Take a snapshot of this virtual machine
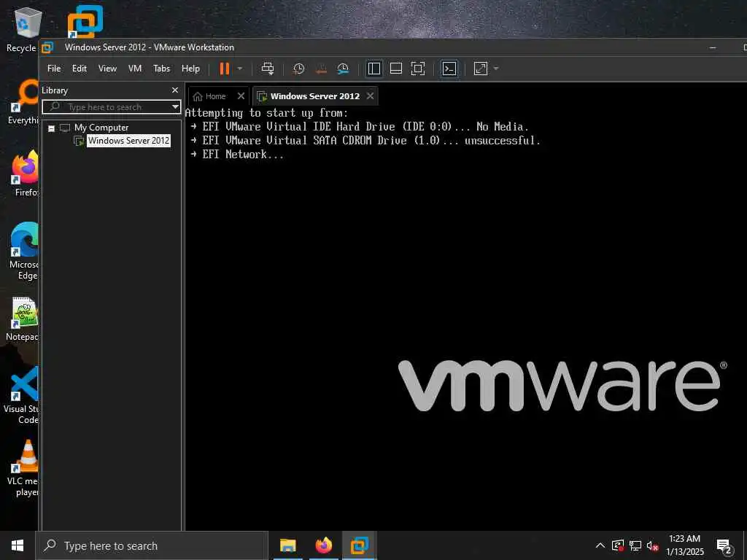747x560 pixels. pos(298,69)
